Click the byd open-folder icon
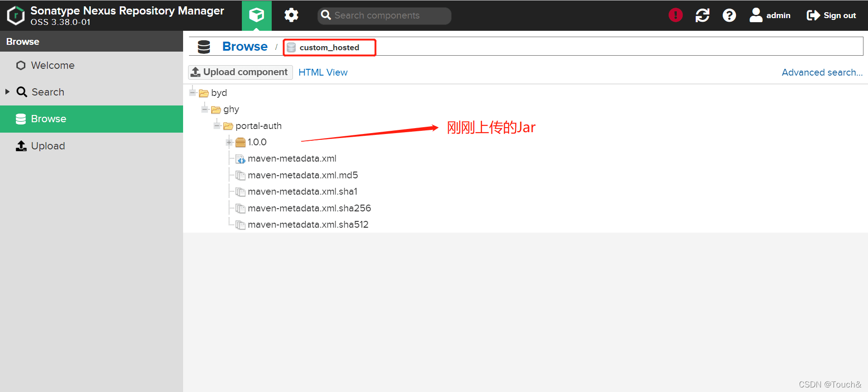The height and width of the screenshot is (392, 868). (204, 93)
